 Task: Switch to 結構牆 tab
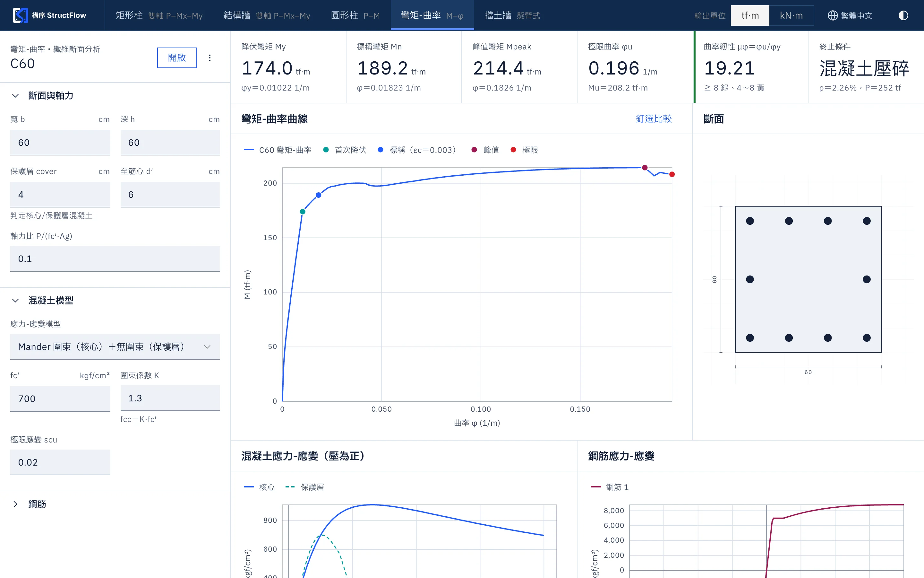(267, 15)
